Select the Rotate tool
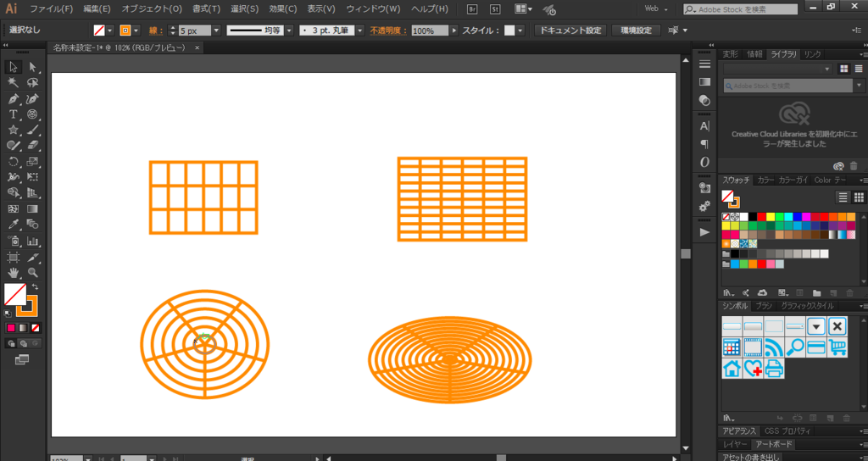 [x=14, y=162]
